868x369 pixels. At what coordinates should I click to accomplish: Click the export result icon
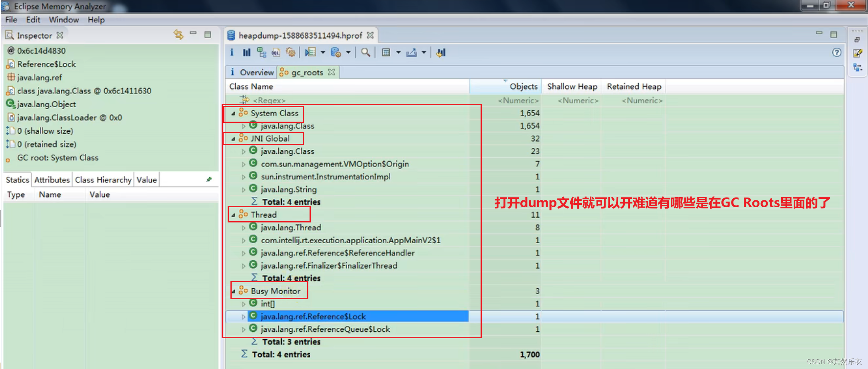(412, 52)
